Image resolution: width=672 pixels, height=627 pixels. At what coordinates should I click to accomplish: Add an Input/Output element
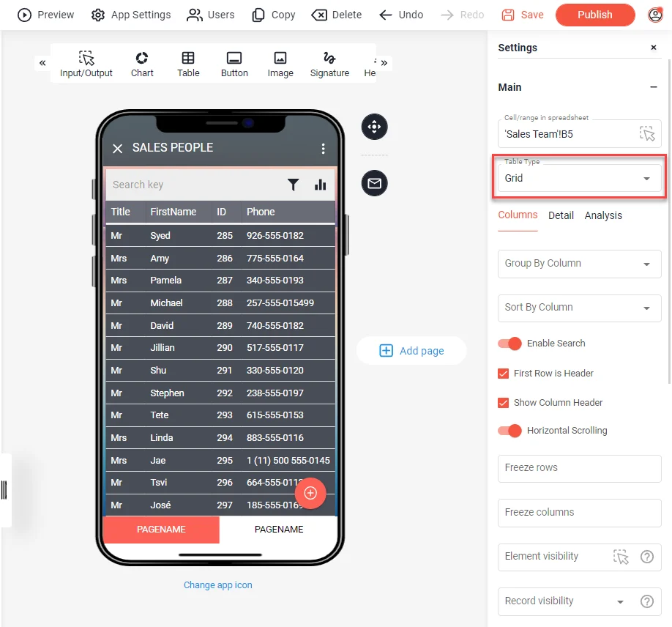86,64
